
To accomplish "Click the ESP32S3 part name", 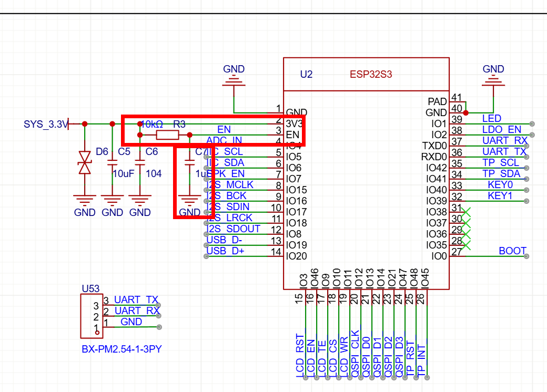I will 371,74.
